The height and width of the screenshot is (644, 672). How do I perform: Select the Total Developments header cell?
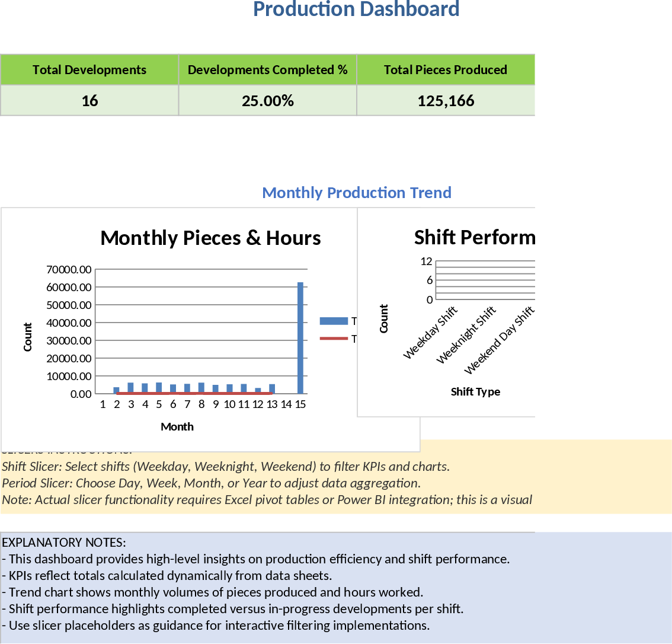(x=89, y=70)
